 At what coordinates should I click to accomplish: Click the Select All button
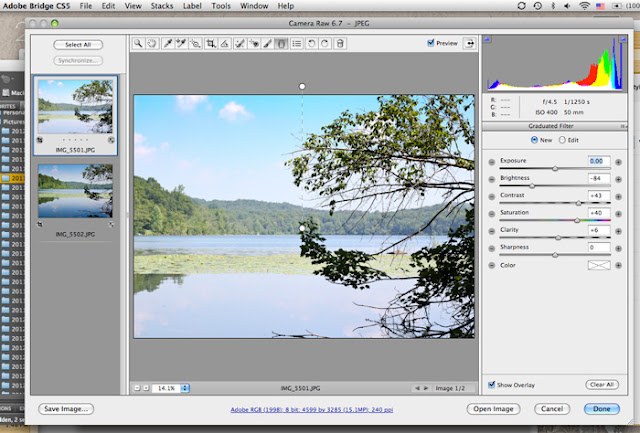pyautogui.click(x=78, y=44)
